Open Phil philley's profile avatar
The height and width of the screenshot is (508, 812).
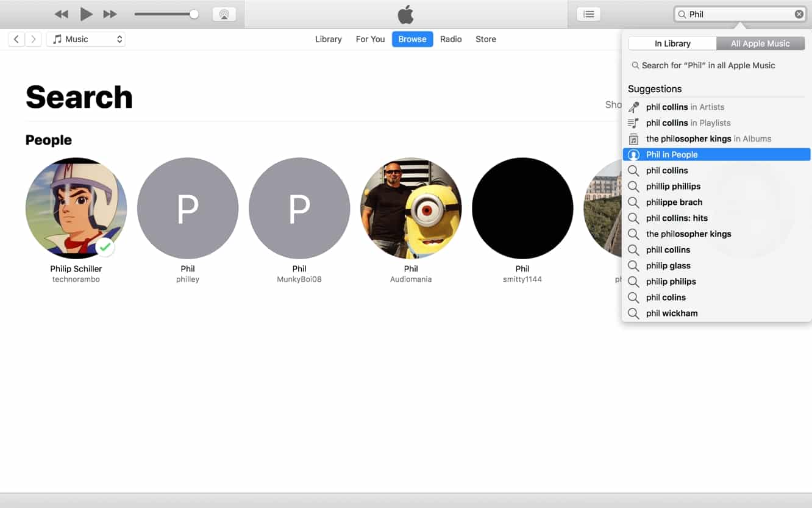tap(188, 208)
